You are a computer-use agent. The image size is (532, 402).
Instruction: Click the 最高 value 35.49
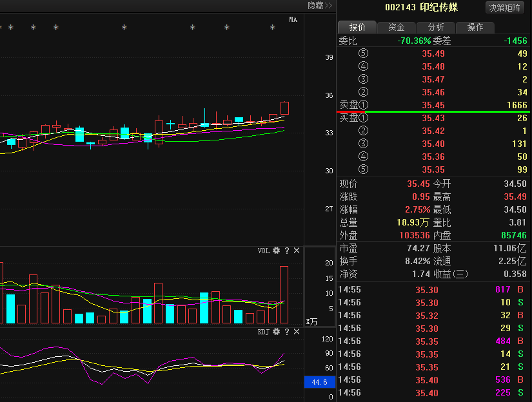point(515,196)
